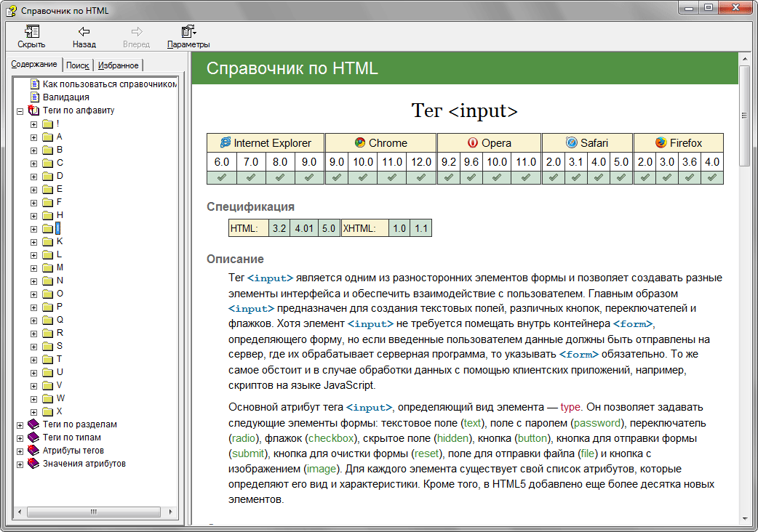Screen dimensions: 758x532
Task: Open the <form> link after 'внутрь контейнера'
Action: (633, 324)
